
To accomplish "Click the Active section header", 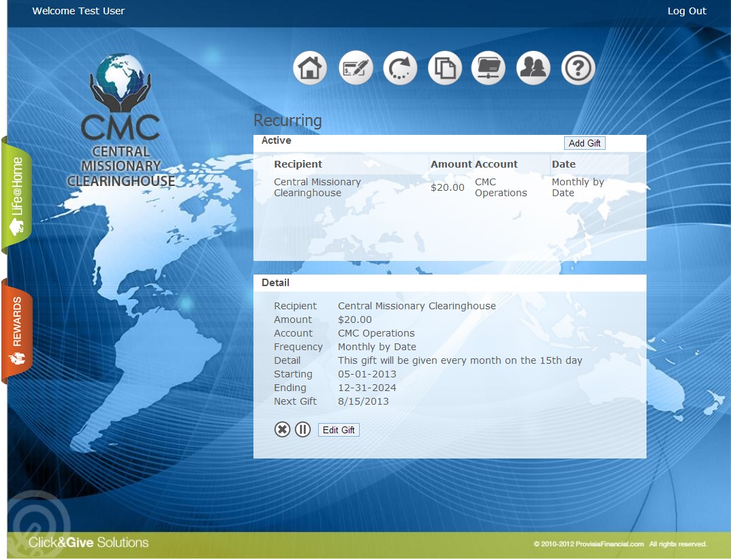I will (276, 140).
